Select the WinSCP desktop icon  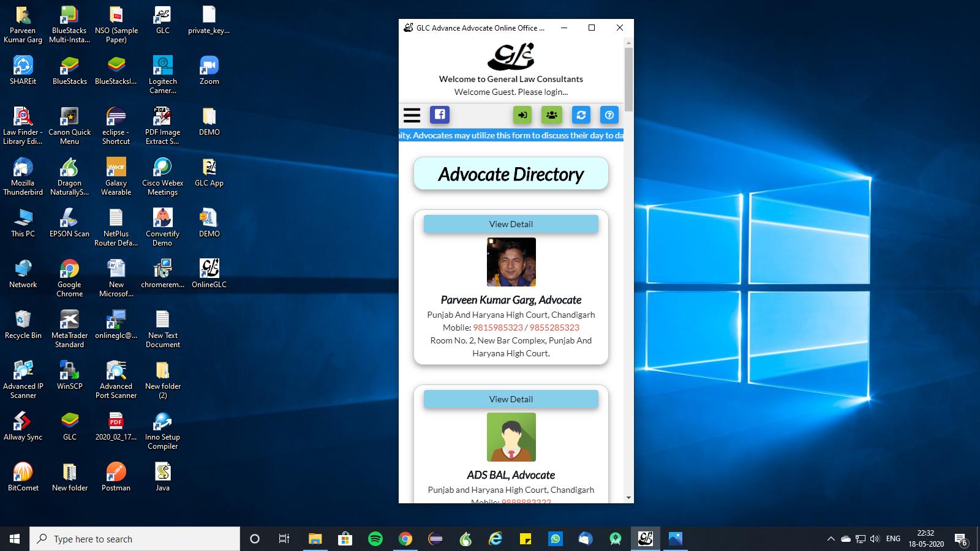69,375
